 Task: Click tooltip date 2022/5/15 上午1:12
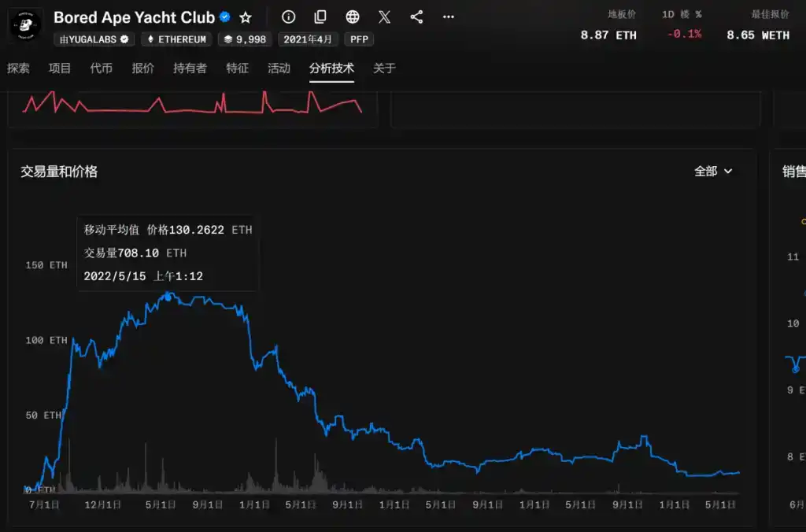pos(143,276)
